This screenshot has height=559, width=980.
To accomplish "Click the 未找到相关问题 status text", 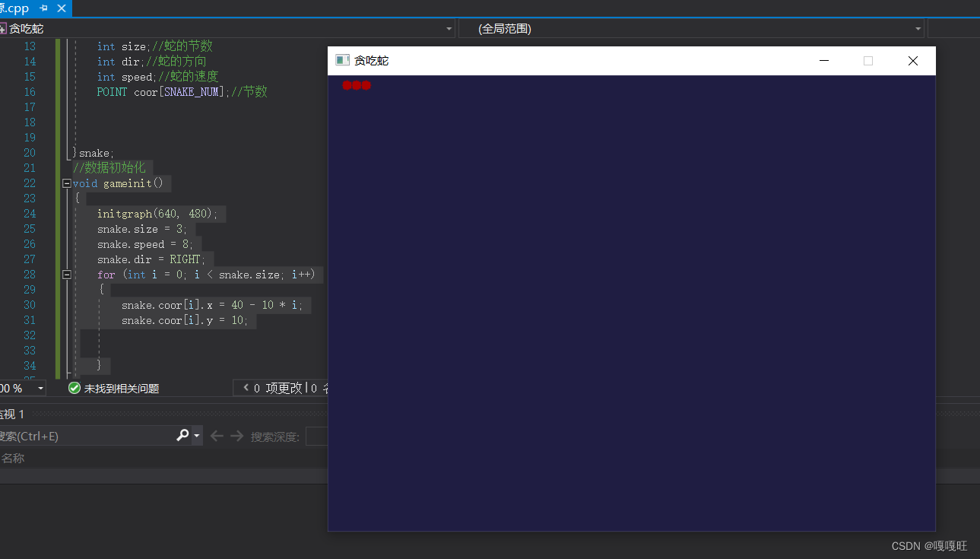I will point(122,389).
